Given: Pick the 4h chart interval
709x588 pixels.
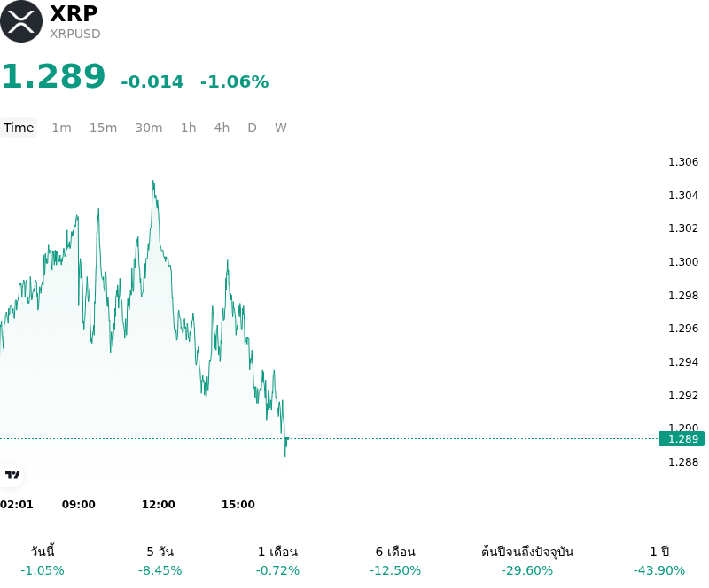Looking at the screenshot, I should [x=222, y=128].
